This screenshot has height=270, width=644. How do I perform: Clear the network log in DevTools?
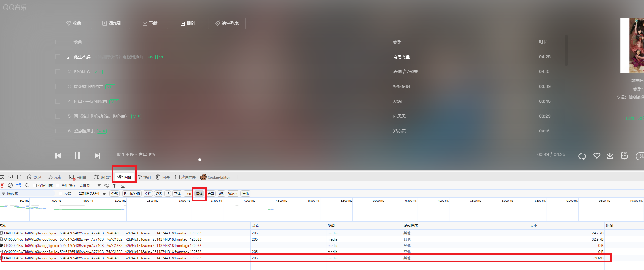pyautogui.click(x=10, y=185)
